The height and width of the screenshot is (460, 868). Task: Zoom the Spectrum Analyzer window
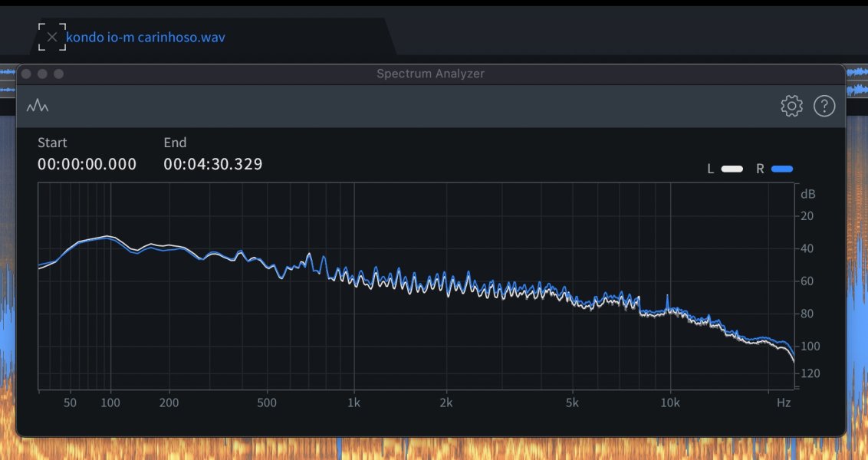tap(58, 74)
